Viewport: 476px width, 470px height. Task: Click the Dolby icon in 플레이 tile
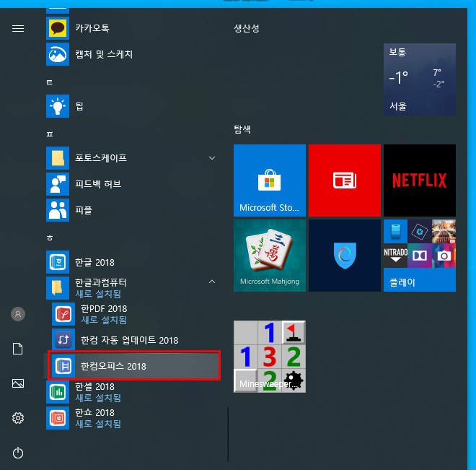point(420,256)
